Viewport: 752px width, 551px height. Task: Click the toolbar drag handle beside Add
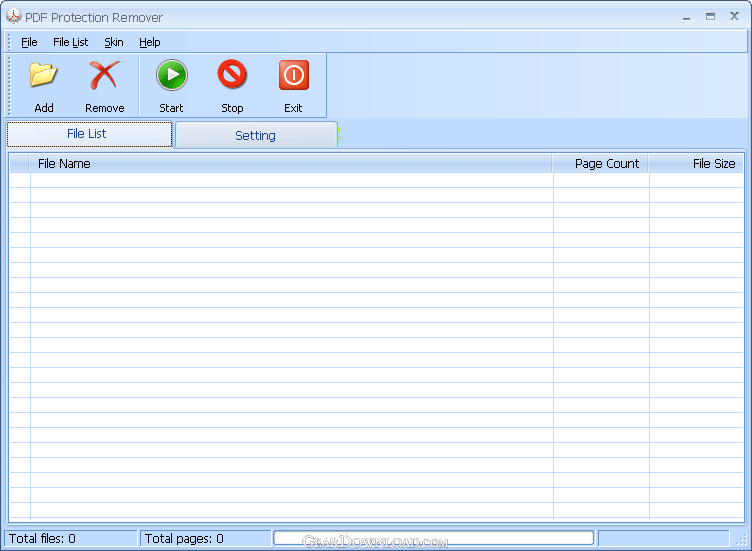[x=9, y=85]
